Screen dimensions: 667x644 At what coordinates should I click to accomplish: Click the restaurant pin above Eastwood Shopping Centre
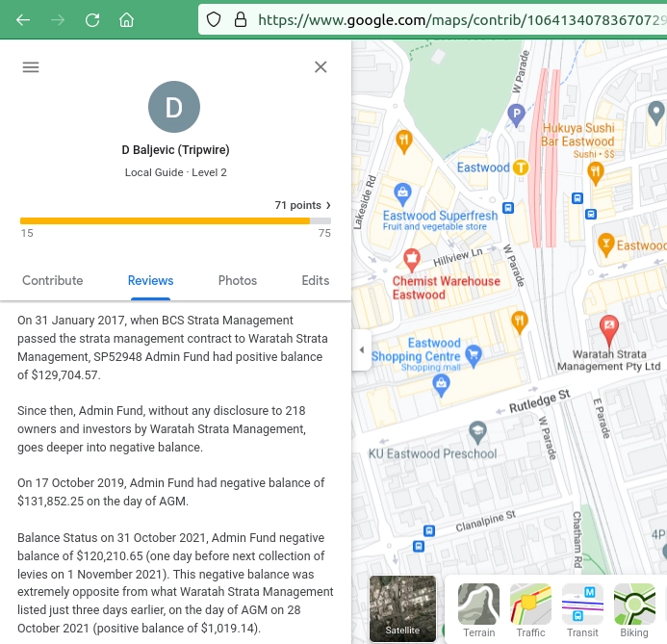tap(519, 322)
